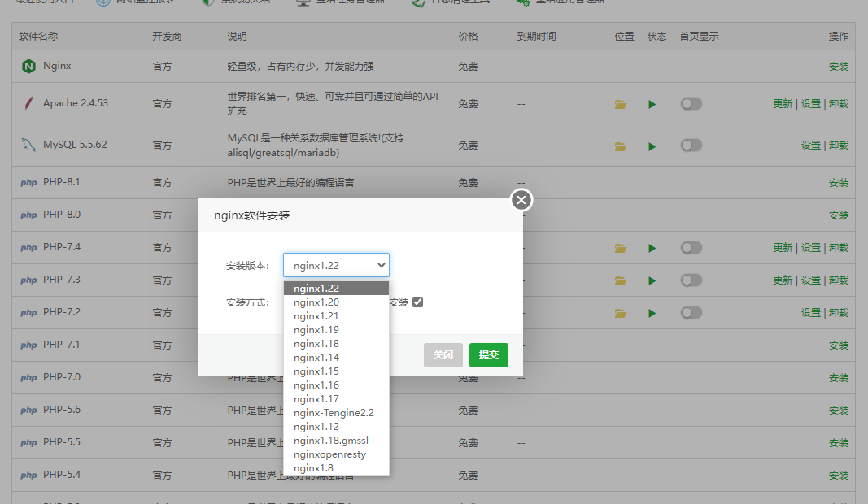868x504 pixels.
Task: Click 安装 link in the PHP-5.6 row
Action: 838,411
